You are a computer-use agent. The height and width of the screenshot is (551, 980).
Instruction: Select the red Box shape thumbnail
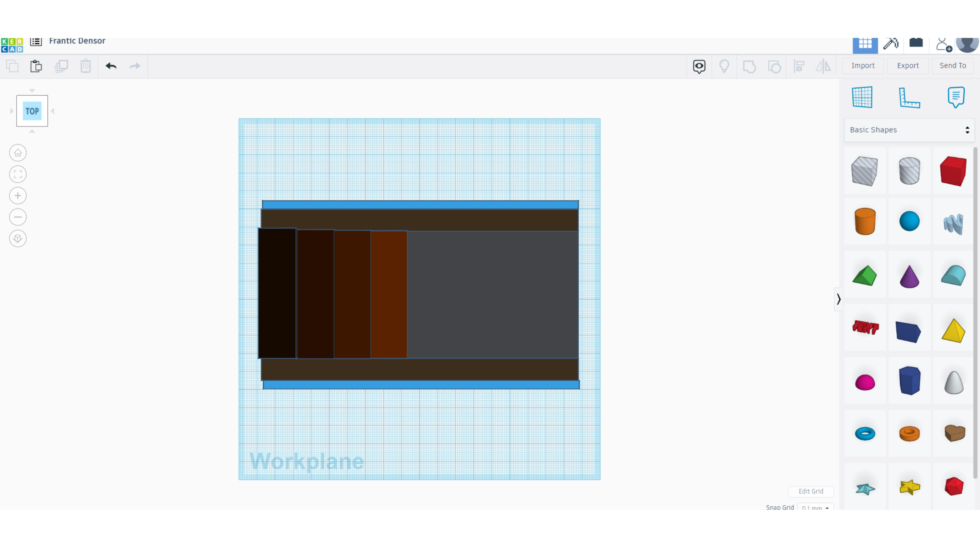[x=953, y=171]
